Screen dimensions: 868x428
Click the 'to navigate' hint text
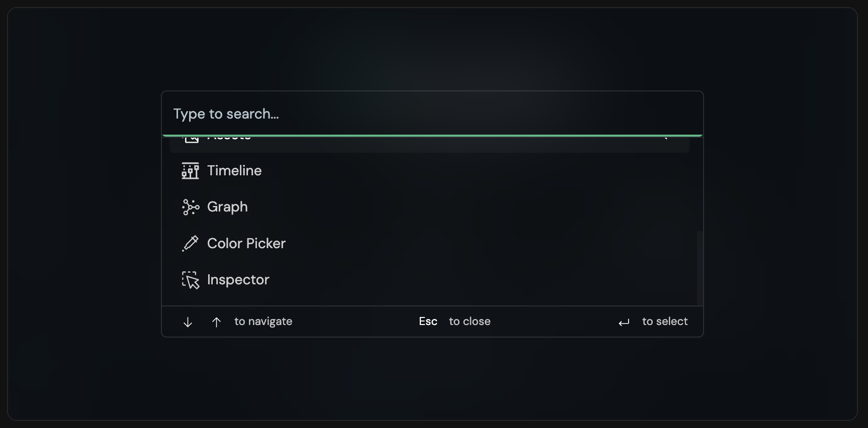click(x=263, y=322)
